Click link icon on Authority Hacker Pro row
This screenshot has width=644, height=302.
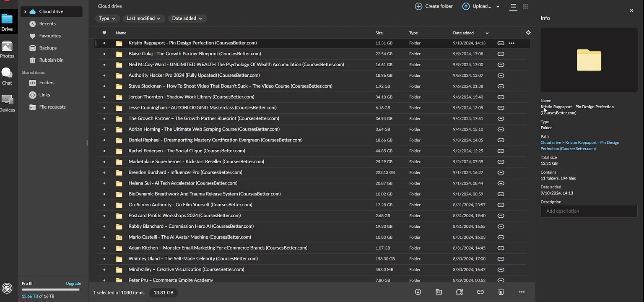(501, 75)
